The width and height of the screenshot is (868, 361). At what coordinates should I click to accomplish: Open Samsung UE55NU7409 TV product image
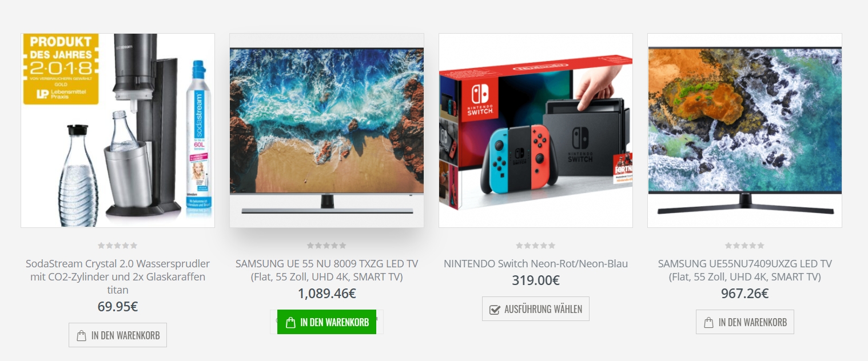744,130
